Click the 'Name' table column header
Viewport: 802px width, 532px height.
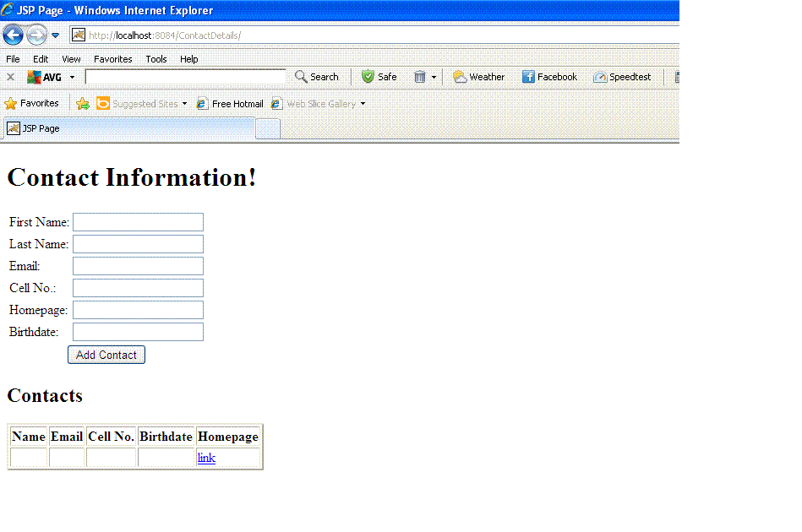coord(29,437)
